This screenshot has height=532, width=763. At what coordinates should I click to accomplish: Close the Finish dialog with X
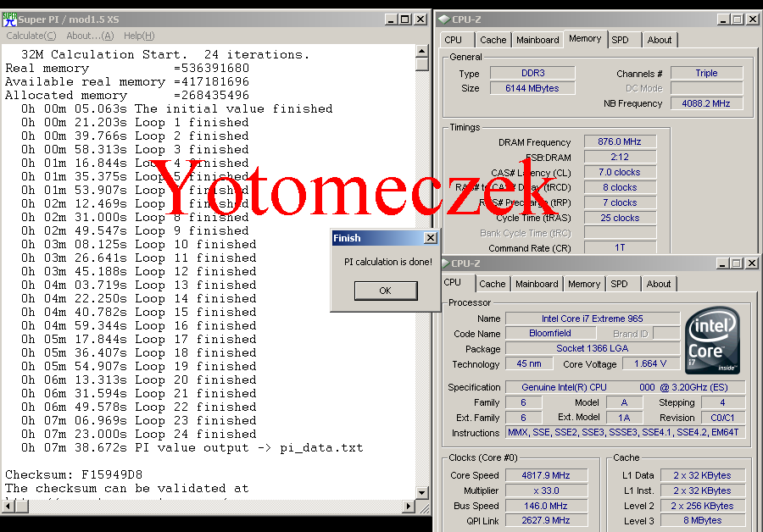431,238
